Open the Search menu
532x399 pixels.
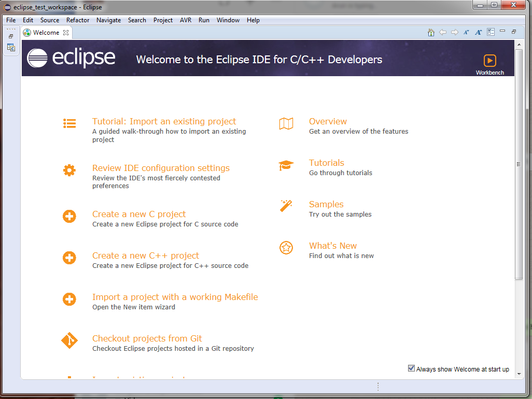point(137,20)
